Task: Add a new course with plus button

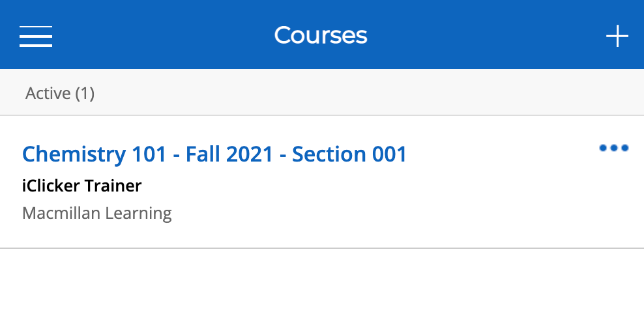Action: point(617,36)
